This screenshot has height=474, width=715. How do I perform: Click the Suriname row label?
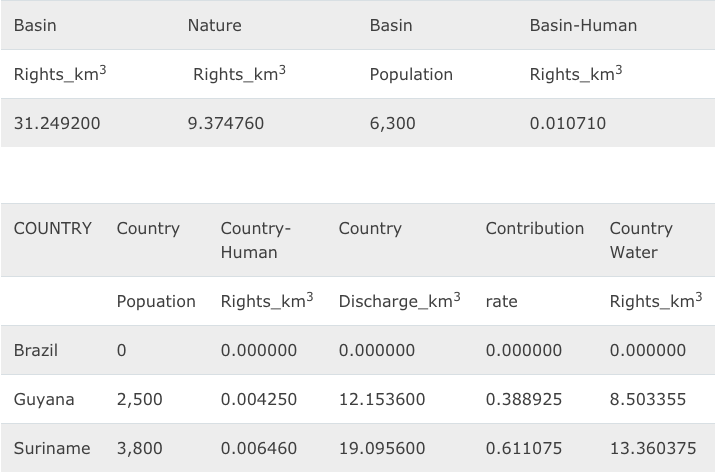pos(52,449)
